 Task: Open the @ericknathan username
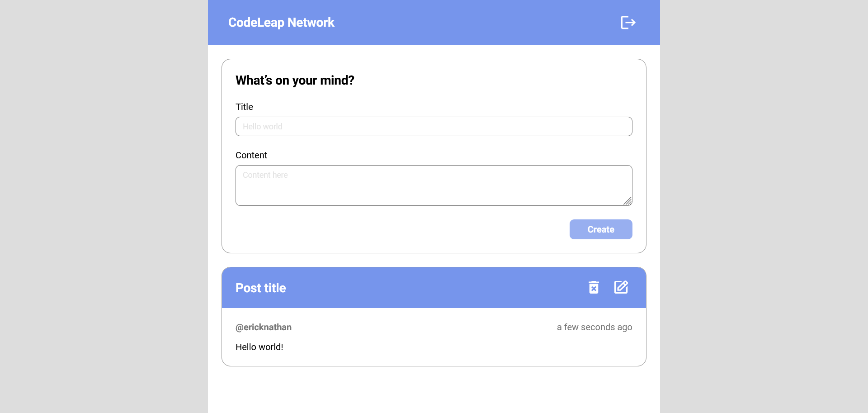tap(264, 327)
